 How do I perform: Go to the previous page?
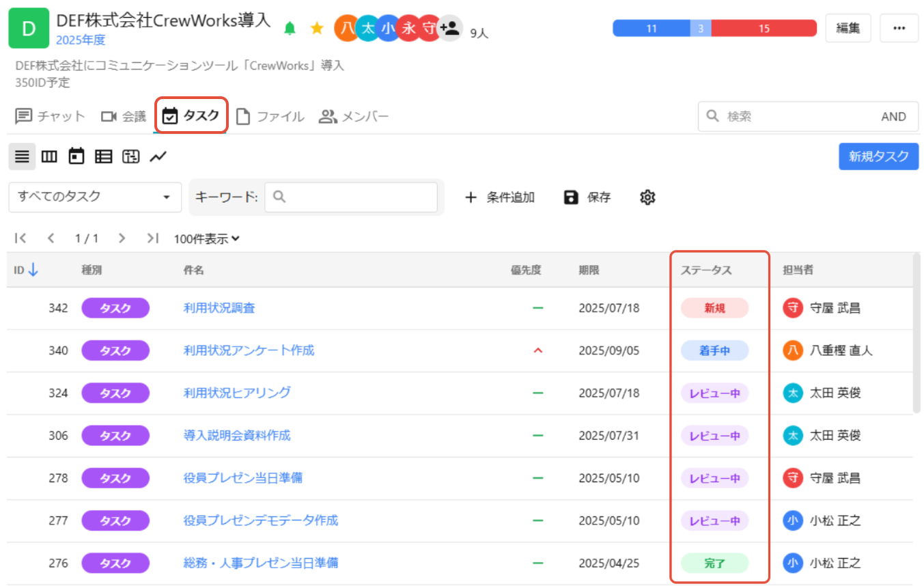51,238
